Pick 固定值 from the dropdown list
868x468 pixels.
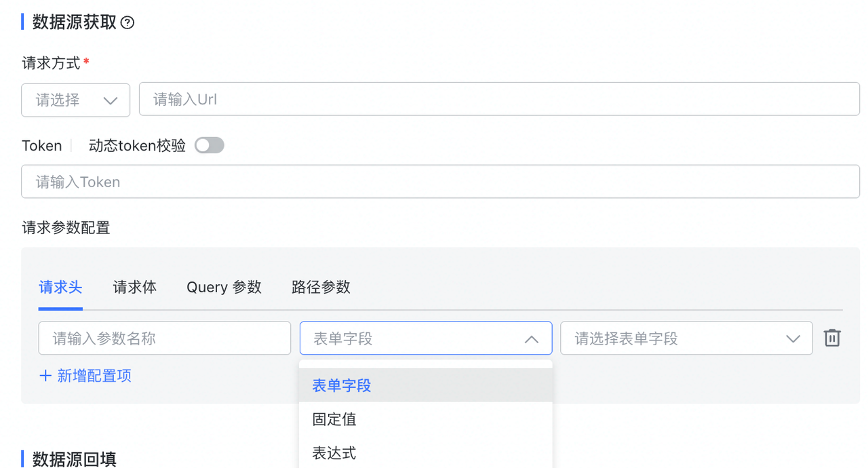(334, 419)
